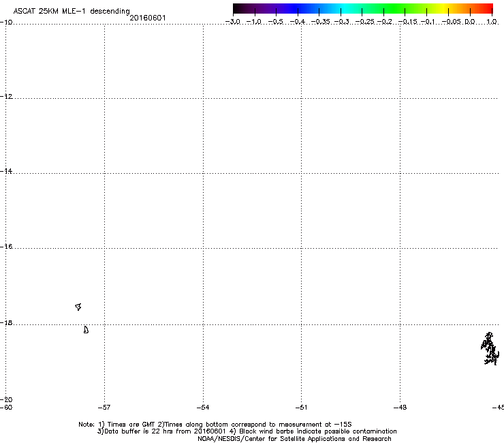This screenshot has height=443, width=504.
Task: Click the -51 longitude axis label
Action: (x=301, y=408)
